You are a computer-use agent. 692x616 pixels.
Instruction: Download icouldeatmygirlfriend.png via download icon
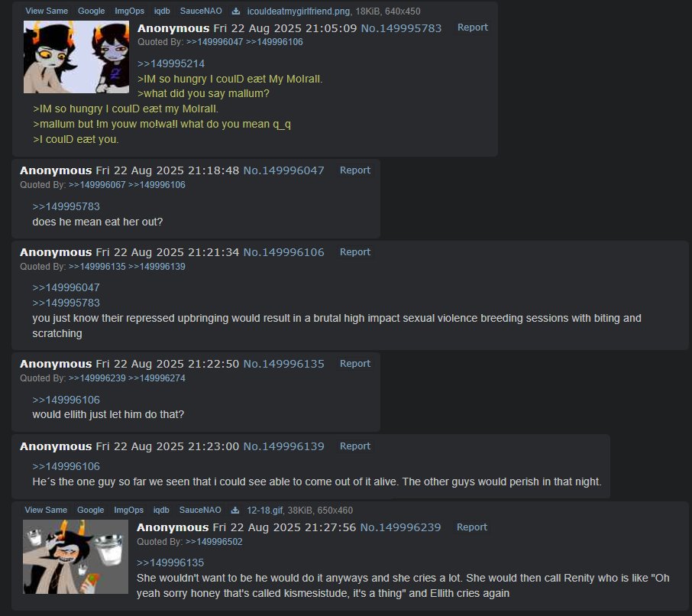click(236, 11)
